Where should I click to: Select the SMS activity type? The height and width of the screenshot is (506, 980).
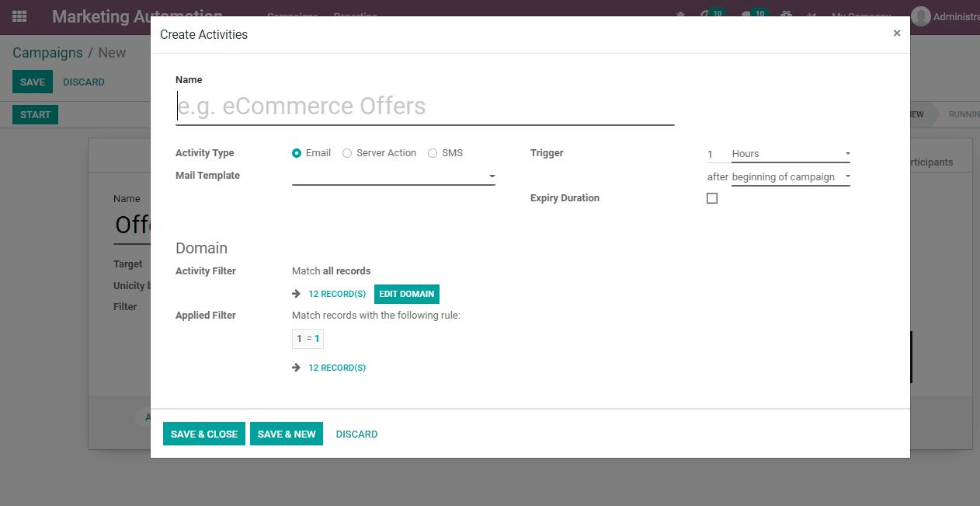(432, 152)
